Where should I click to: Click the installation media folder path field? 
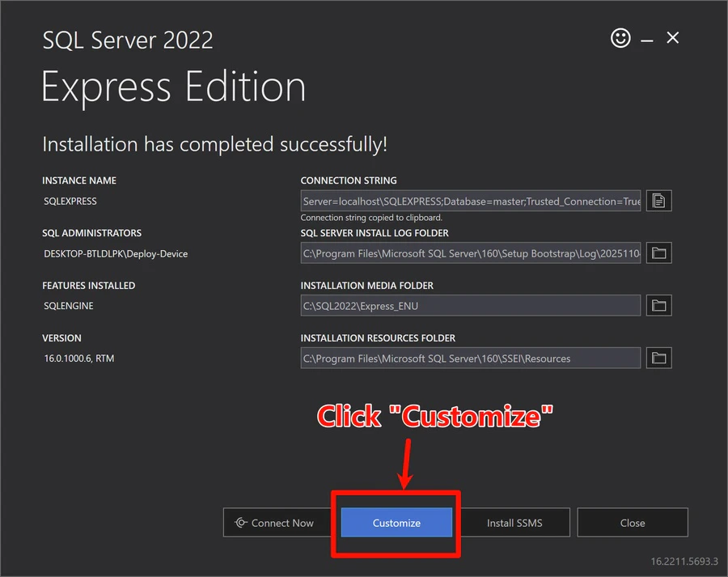tap(470, 306)
